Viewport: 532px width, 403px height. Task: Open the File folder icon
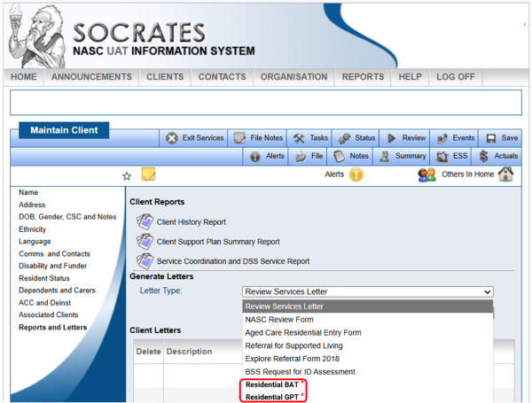click(x=301, y=156)
